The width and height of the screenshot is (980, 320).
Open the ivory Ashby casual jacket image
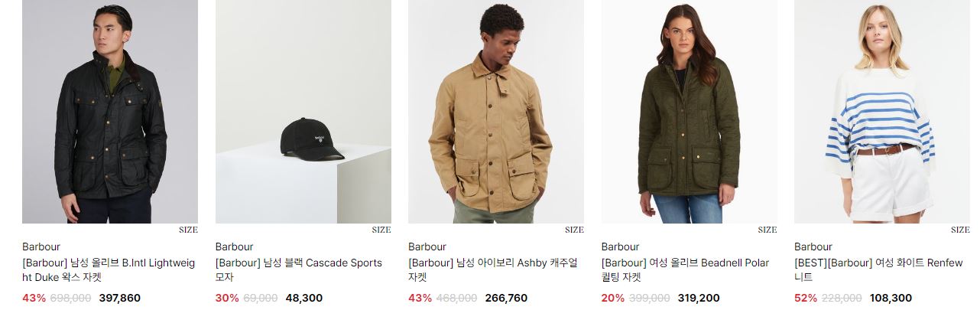496,112
